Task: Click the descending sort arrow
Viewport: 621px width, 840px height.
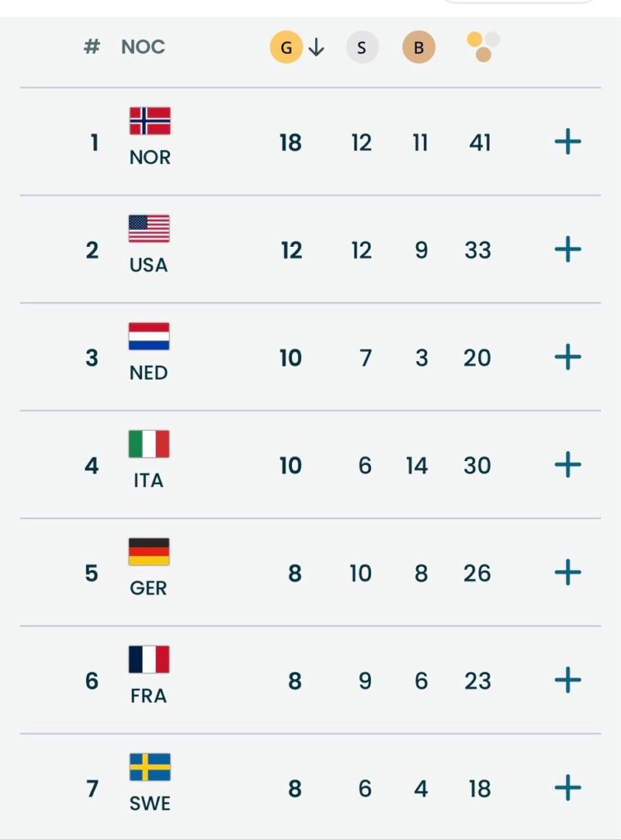Action: (317, 48)
